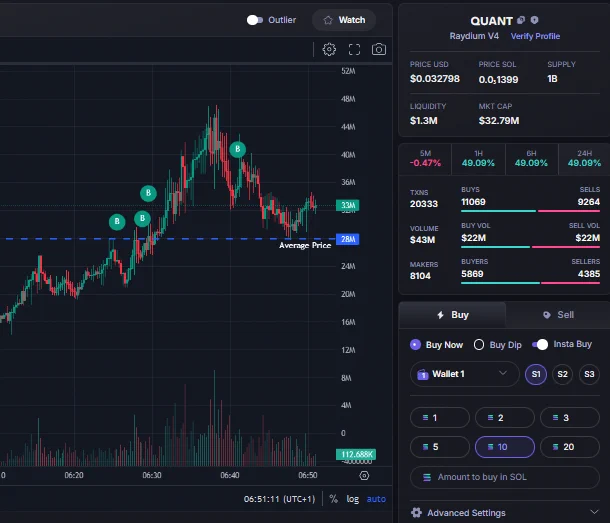
Task: Switch to the Sell tab
Action: [x=558, y=315]
